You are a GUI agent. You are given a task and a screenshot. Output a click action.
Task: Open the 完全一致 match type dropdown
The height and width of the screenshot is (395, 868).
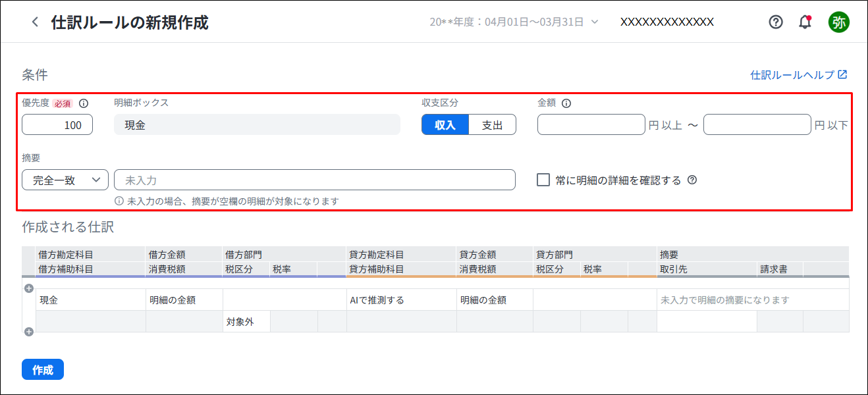[x=65, y=180]
